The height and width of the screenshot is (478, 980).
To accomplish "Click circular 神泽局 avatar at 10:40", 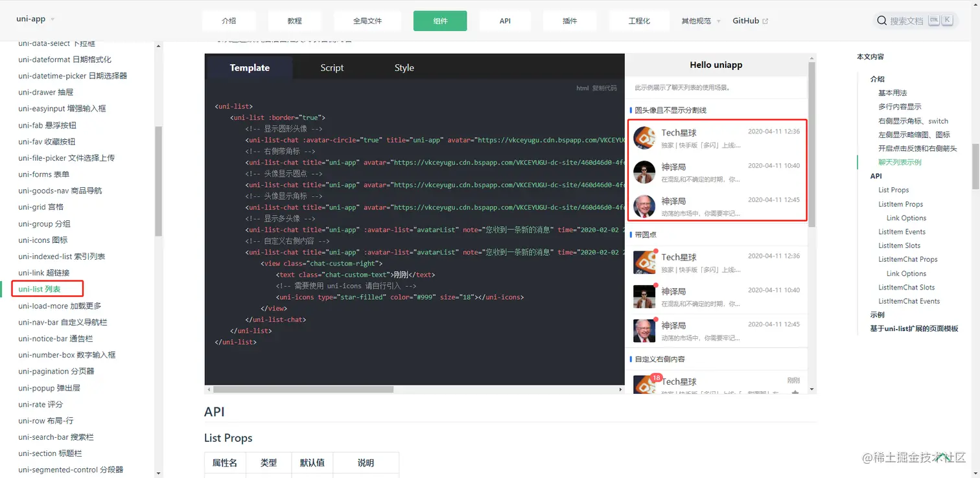I will 644,172.
